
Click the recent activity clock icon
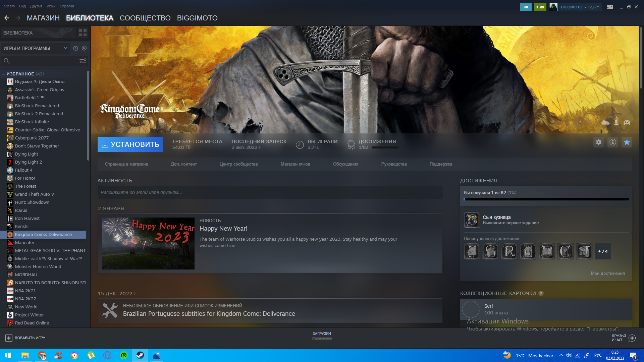click(x=75, y=48)
